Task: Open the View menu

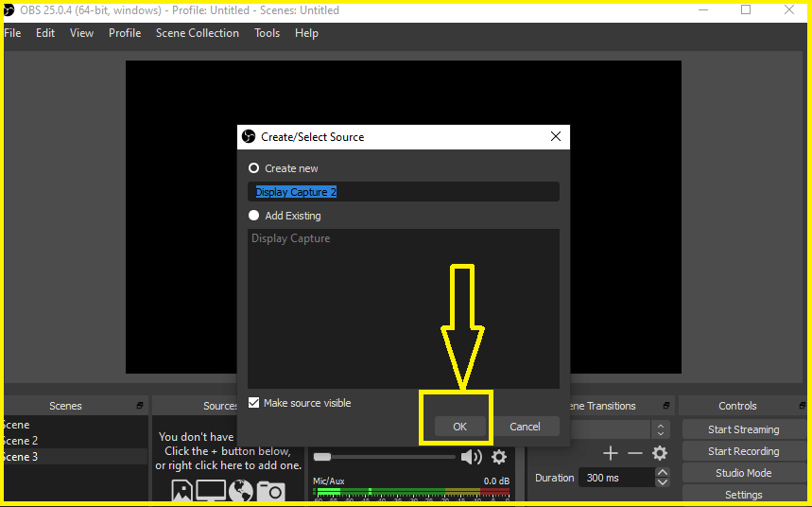Action: click(82, 33)
